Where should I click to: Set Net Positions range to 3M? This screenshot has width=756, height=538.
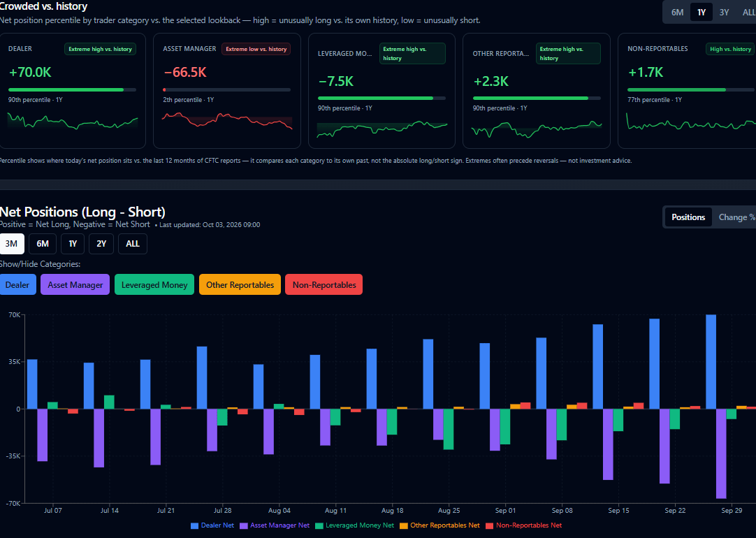pos(12,243)
